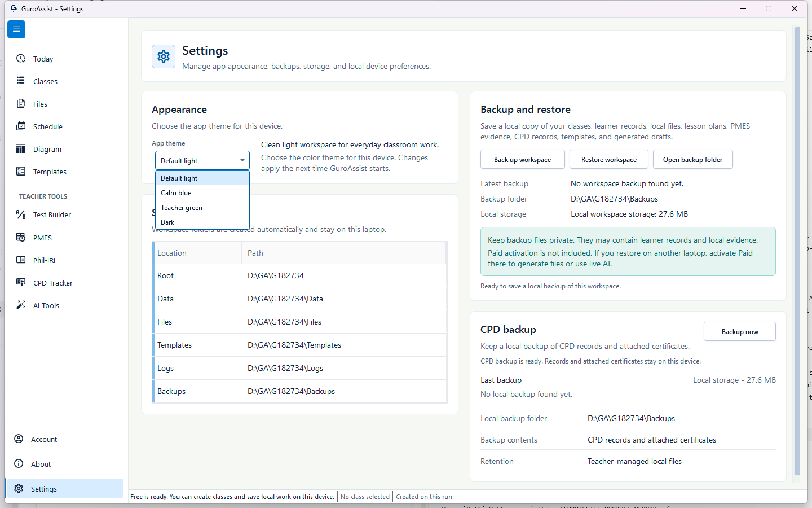Click 'Created on this run' status entry
This screenshot has height=508, width=812.
tap(424, 497)
